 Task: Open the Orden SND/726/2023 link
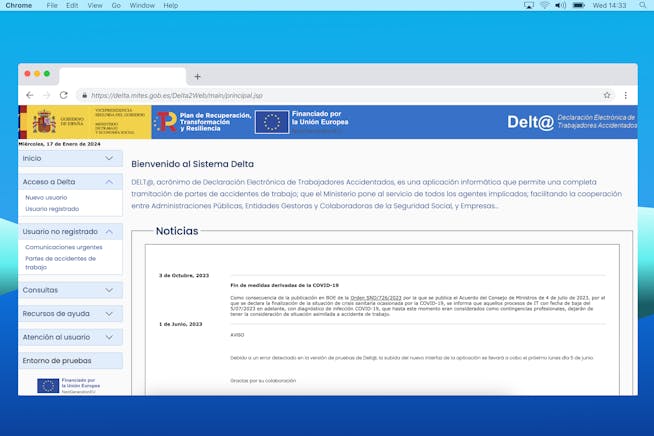[x=376, y=298]
